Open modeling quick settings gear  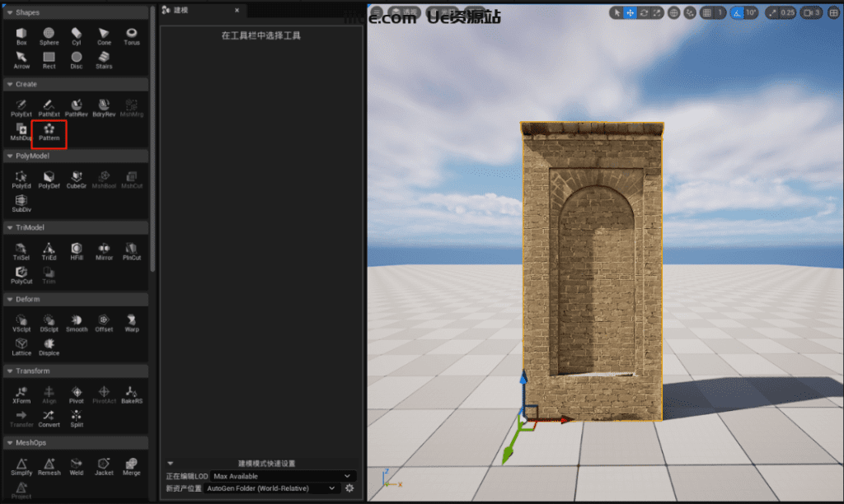(349, 488)
